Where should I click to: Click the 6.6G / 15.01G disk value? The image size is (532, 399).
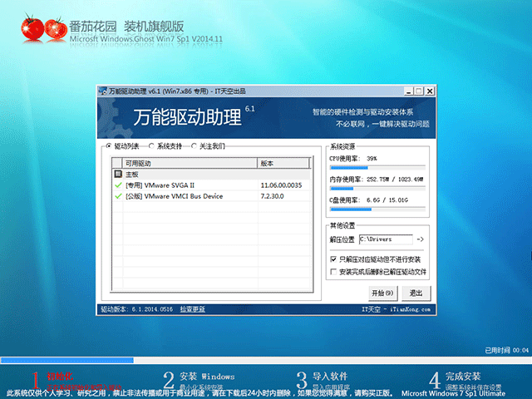pos(387,199)
